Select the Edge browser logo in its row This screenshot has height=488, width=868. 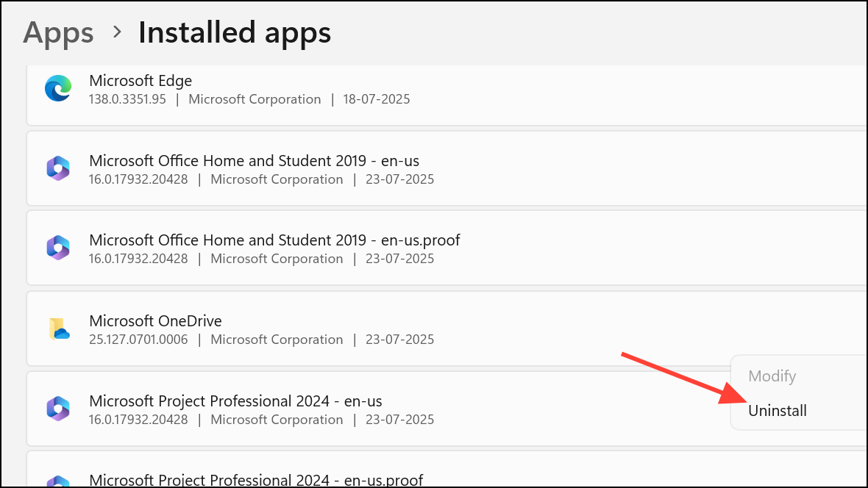pos(57,88)
